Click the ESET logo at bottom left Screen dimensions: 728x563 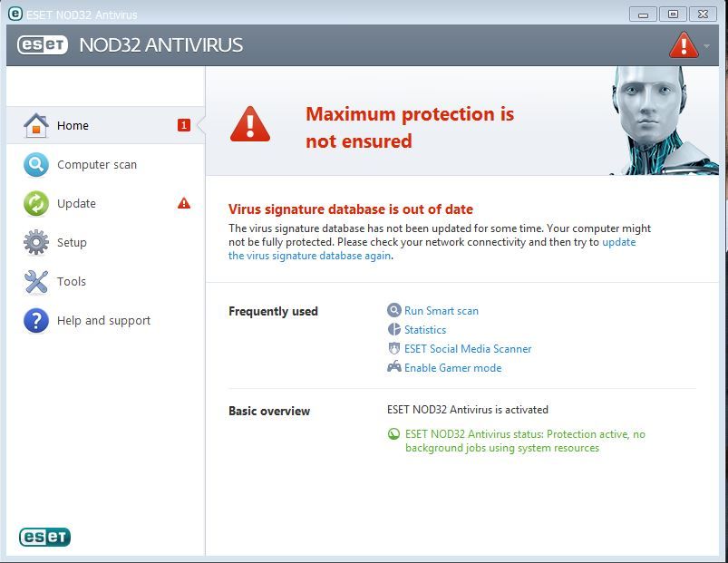[x=44, y=537]
